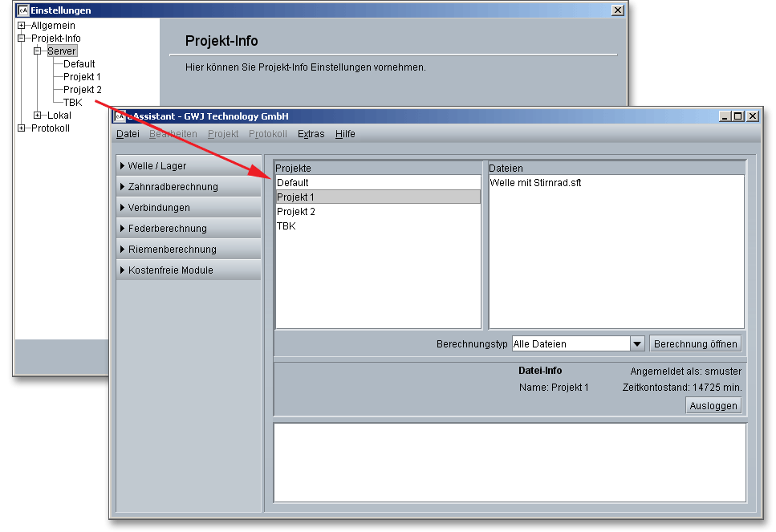Expand the Welle / Lager module group
This screenshot has height=532, width=776.
pyautogui.click(x=189, y=166)
